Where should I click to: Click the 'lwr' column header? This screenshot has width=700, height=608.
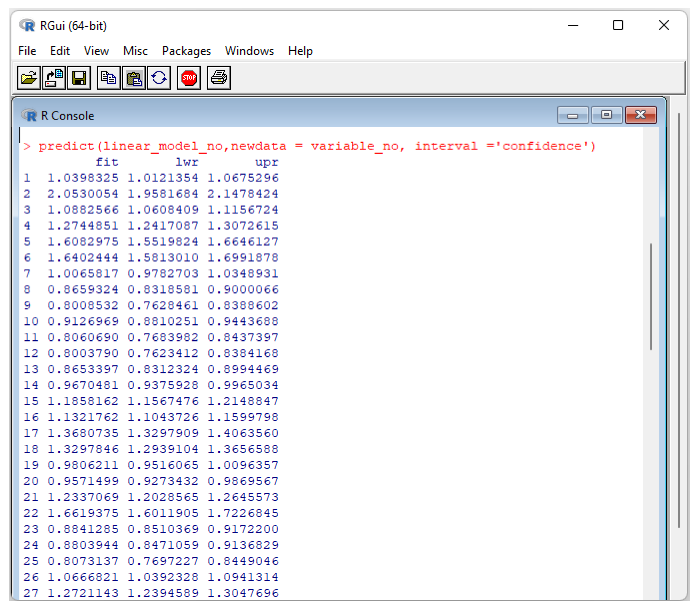click(x=187, y=162)
